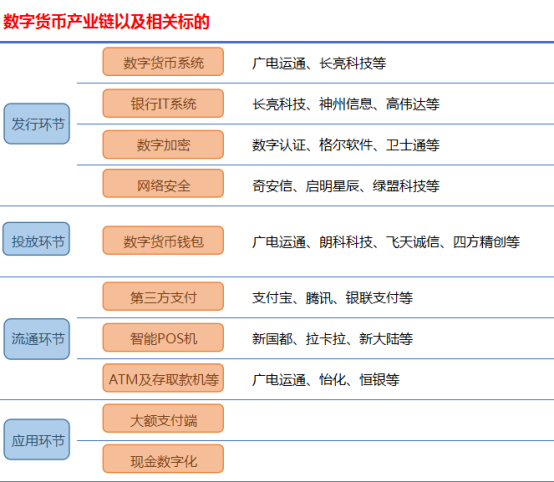Click the 数字加密 orange box
554x482 pixels.
(163, 145)
